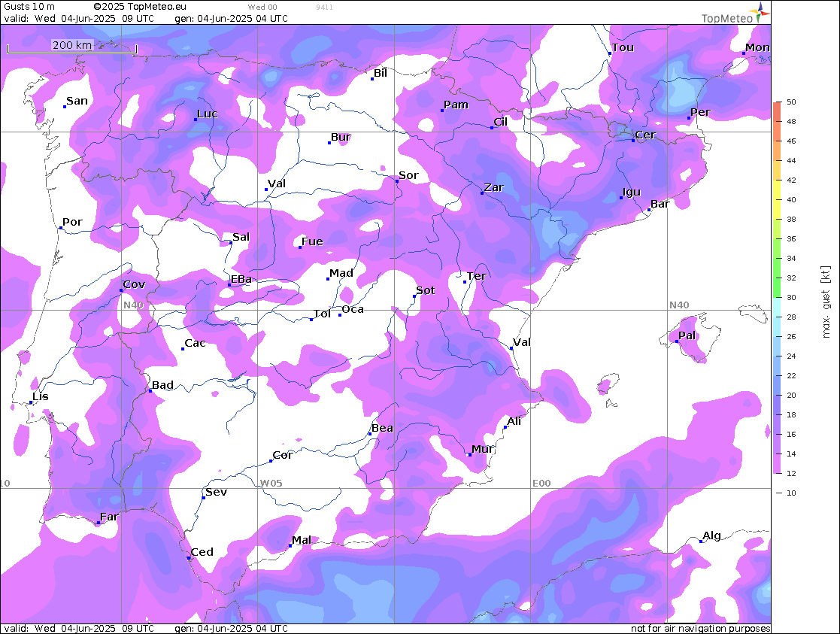Viewport: 840px width, 634px height.
Task: Click the green band of the gust color scale
Action: coord(777,268)
